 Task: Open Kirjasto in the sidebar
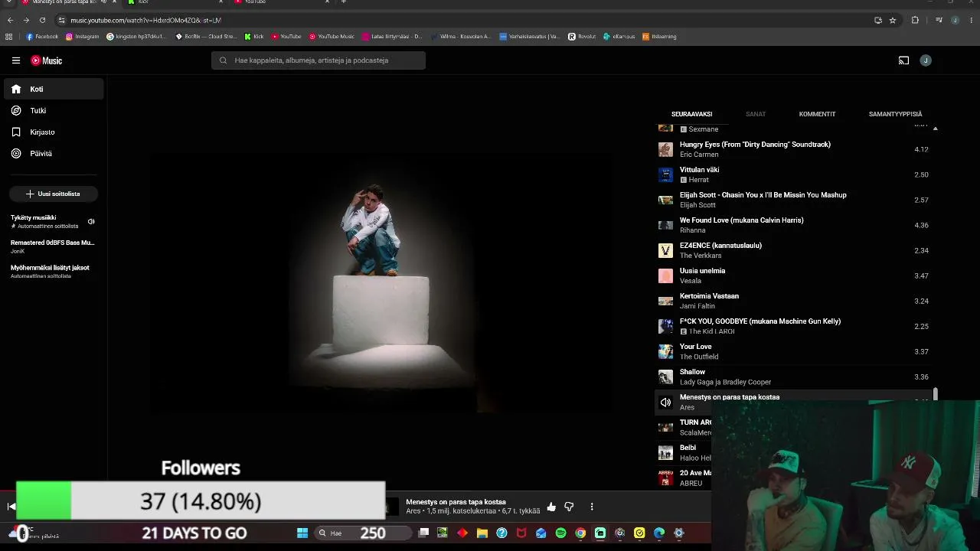coord(54,132)
